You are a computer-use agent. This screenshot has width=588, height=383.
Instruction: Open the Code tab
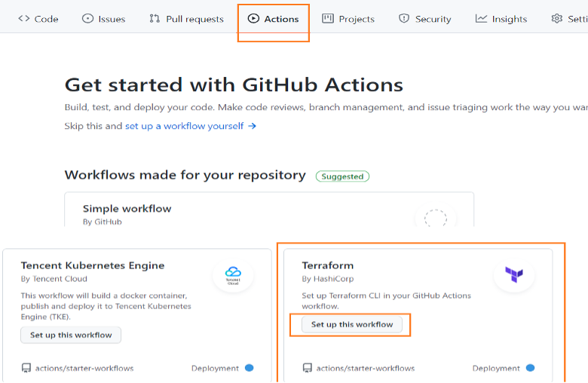(x=38, y=19)
